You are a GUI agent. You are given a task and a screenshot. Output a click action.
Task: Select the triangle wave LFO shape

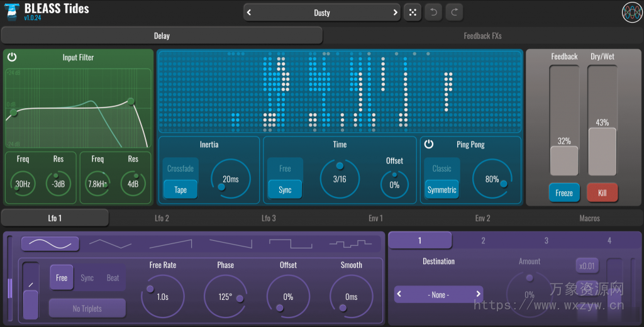click(110, 244)
